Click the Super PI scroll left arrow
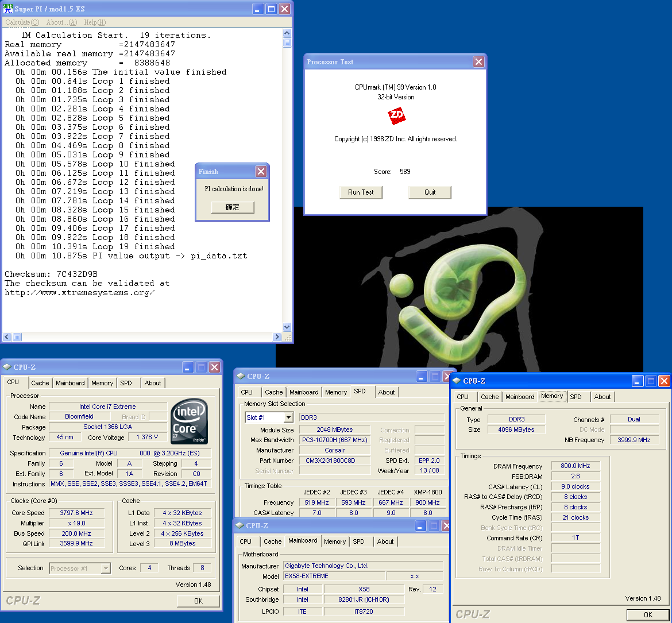 [7, 337]
